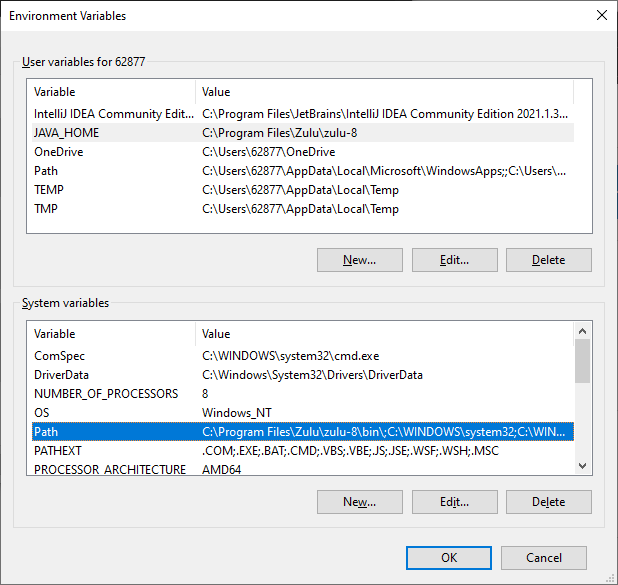Viewport: 618px width, 585px height.
Task: Select the highlighted system Path variable
Action: point(303,432)
